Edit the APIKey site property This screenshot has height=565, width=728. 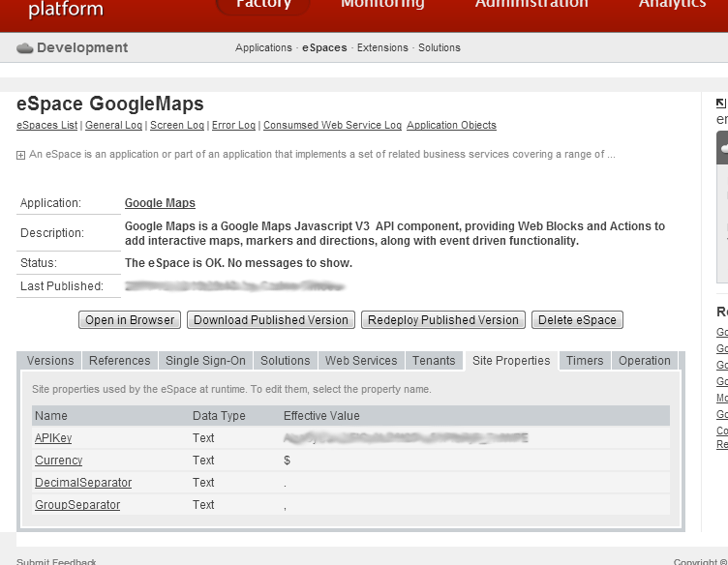click(53, 438)
